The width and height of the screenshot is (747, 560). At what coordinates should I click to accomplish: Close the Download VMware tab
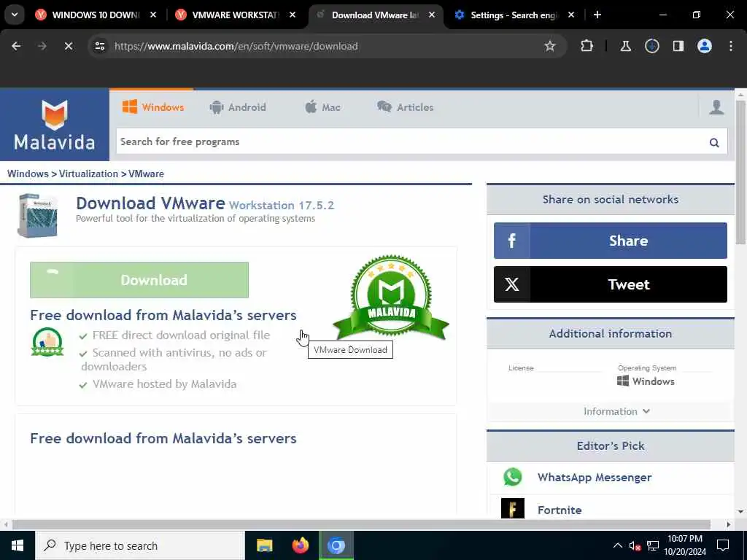click(x=432, y=15)
